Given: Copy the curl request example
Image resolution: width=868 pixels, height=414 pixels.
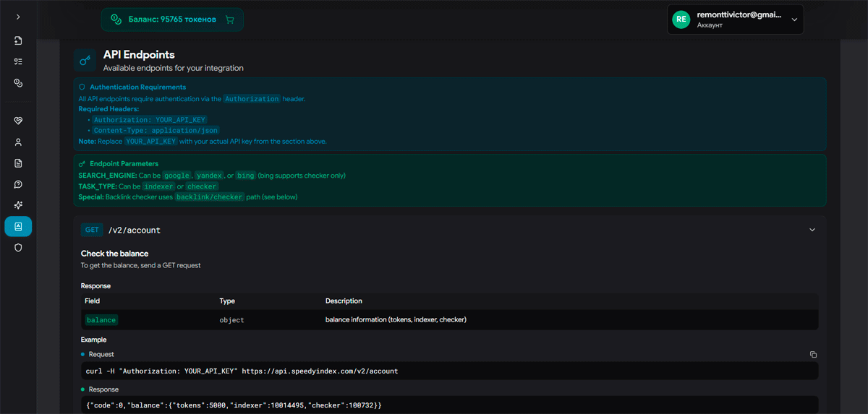Looking at the screenshot, I should click(813, 355).
